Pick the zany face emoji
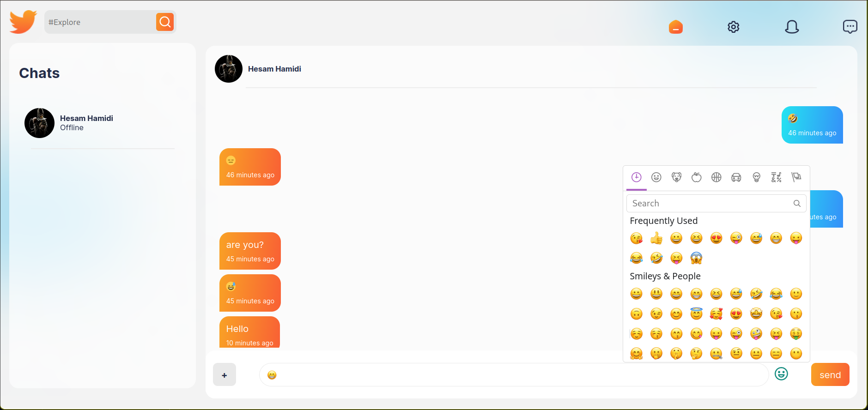 pyautogui.click(x=756, y=334)
